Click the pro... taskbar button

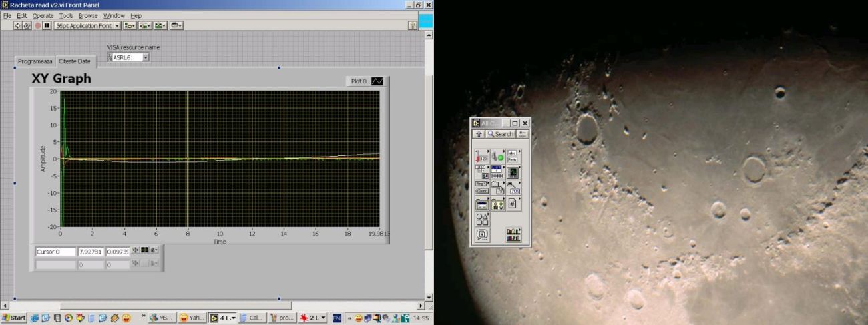point(283,318)
